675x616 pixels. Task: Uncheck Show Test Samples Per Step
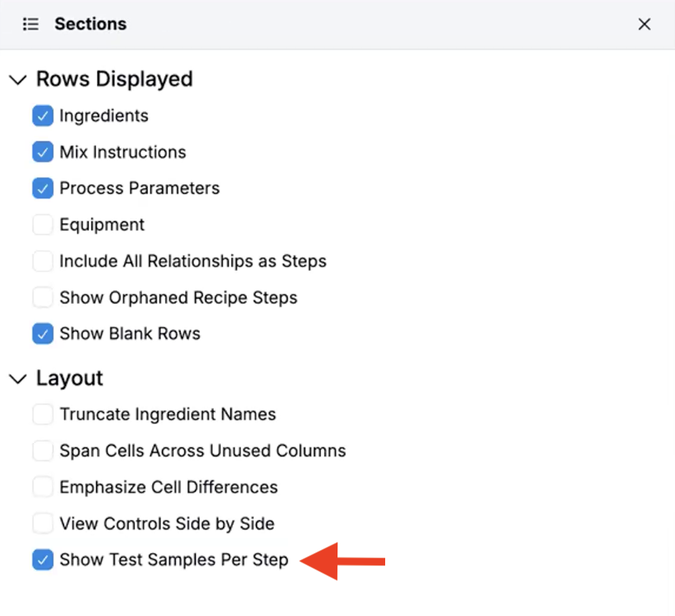click(x=43, y=560)
